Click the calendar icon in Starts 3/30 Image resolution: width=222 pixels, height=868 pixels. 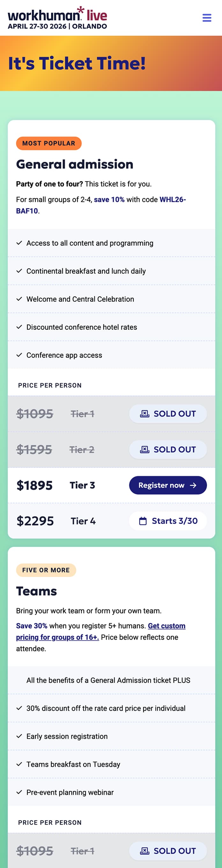(143, 520)
